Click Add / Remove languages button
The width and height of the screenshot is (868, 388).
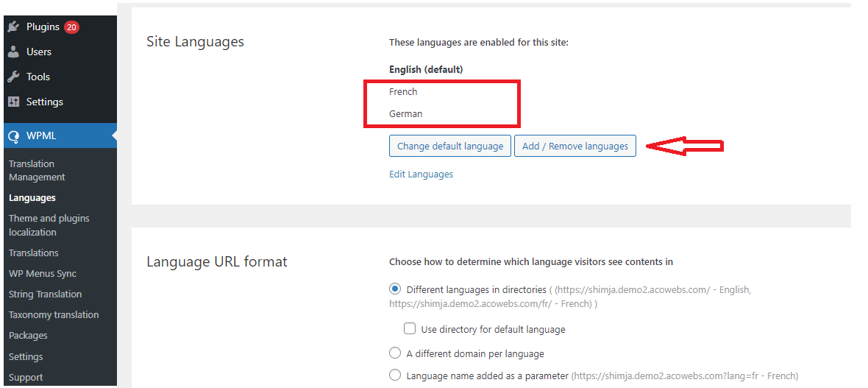point(575,147)
